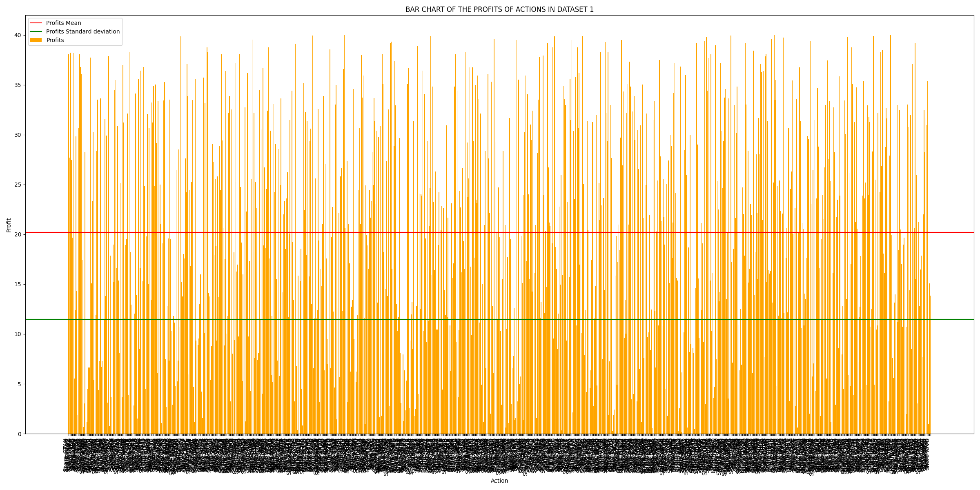Click the y-axis tick label 20

click(18, 234)
